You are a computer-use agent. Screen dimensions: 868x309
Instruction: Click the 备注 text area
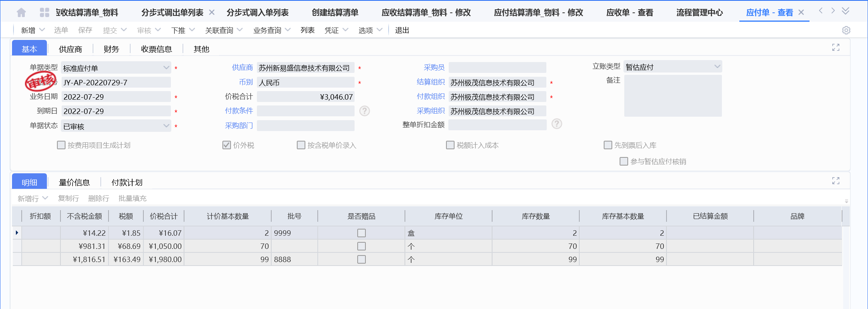[673, 96]
